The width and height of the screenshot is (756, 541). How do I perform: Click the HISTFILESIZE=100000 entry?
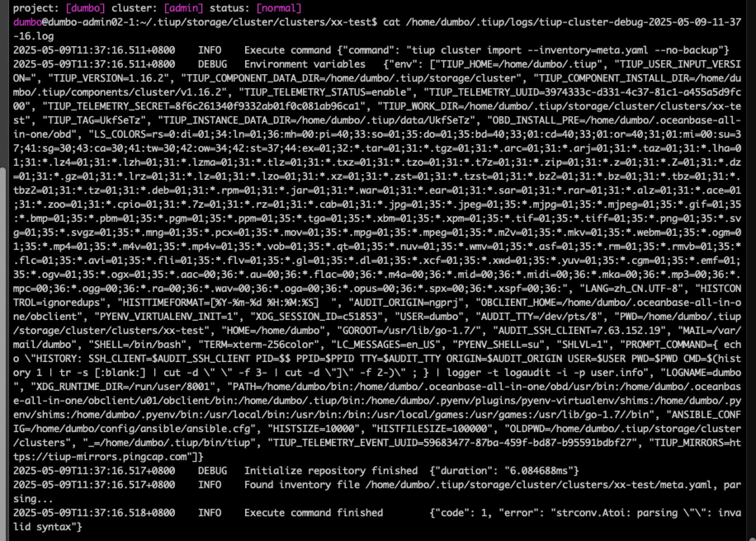[432, 428]
